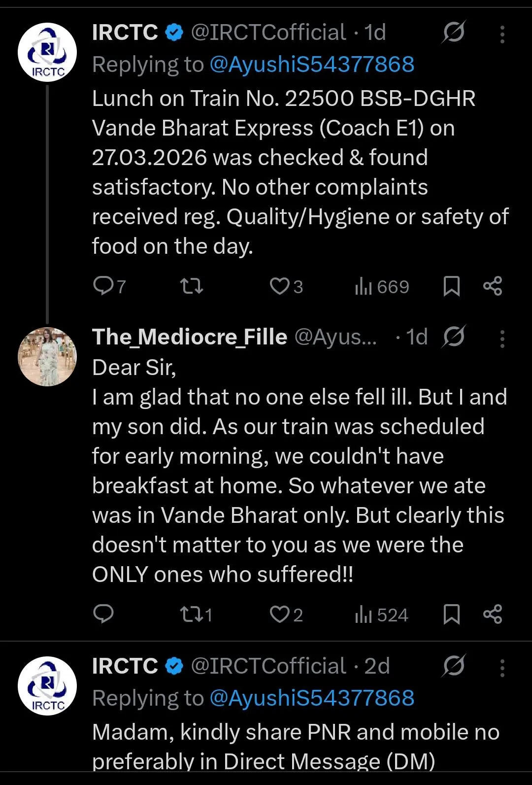Share The_Mediocre_Fille's Dear Sir tweet
Image resolution: width=532 pixels, height=785 pixels.
(493, 614)
